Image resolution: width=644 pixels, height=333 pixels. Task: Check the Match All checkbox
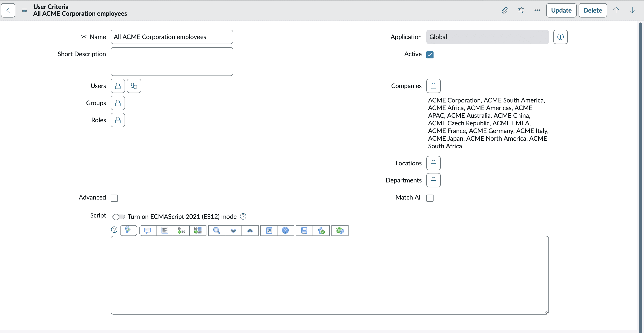[x=430, y=198]
